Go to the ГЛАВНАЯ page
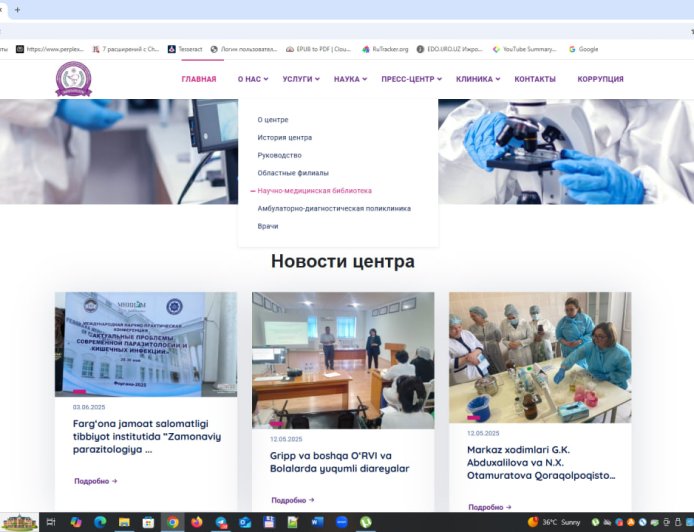The image size is (694, 532). pyautogui.click(x=199, y=79)
